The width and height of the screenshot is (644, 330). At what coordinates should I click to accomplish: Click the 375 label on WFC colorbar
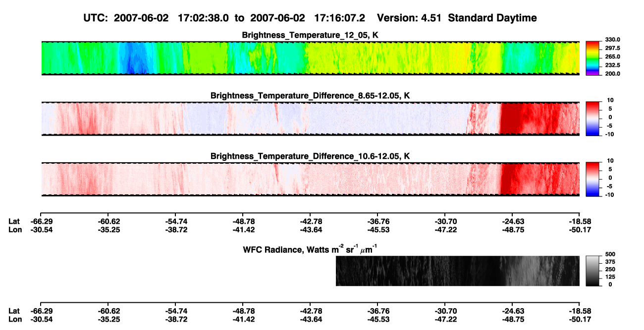tap(610, 262)
